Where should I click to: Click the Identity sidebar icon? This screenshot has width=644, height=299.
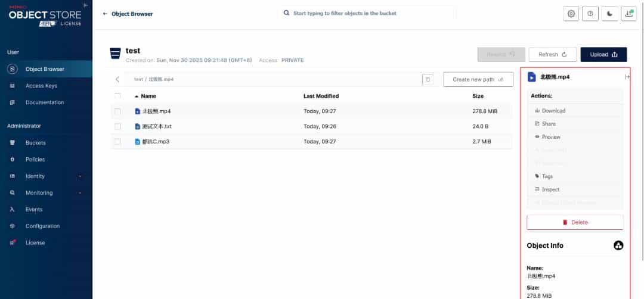click(x=13, y=176)
